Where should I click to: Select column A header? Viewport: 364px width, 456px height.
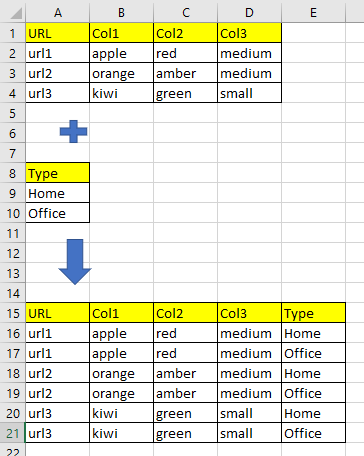pos(58,12)
